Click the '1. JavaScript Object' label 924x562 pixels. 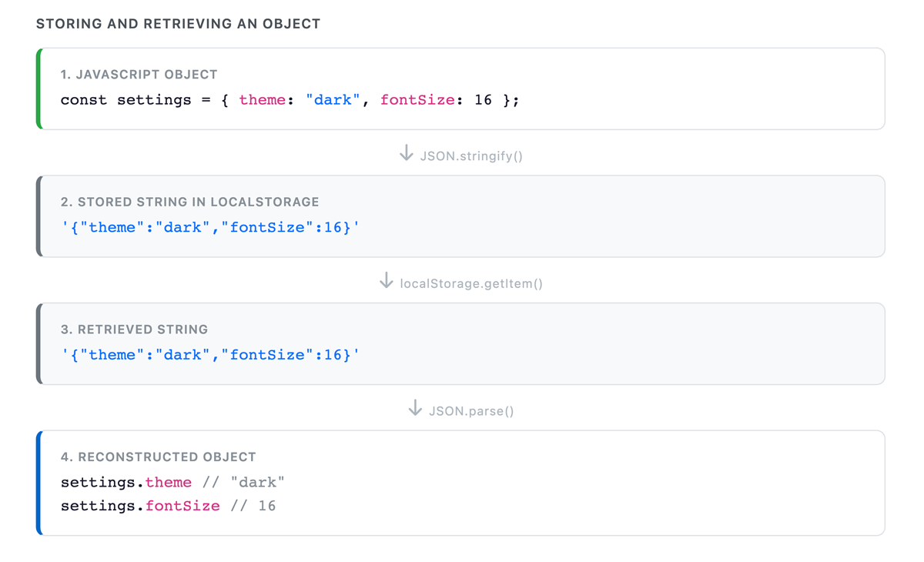pyautogui.click(x=139, y=75)
